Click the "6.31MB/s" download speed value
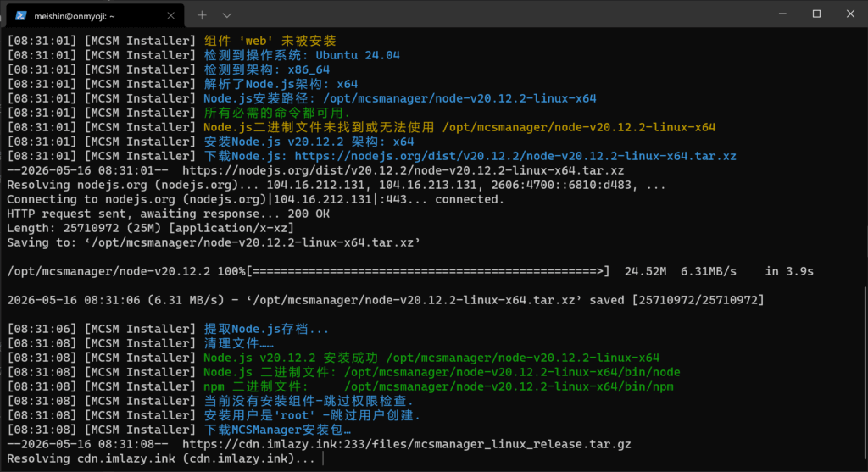Viewport: 868px width, 472px height. click(709, 271)
